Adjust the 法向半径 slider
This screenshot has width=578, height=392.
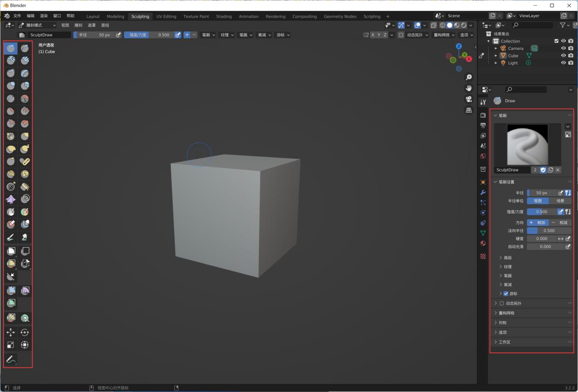coord(549,230)
